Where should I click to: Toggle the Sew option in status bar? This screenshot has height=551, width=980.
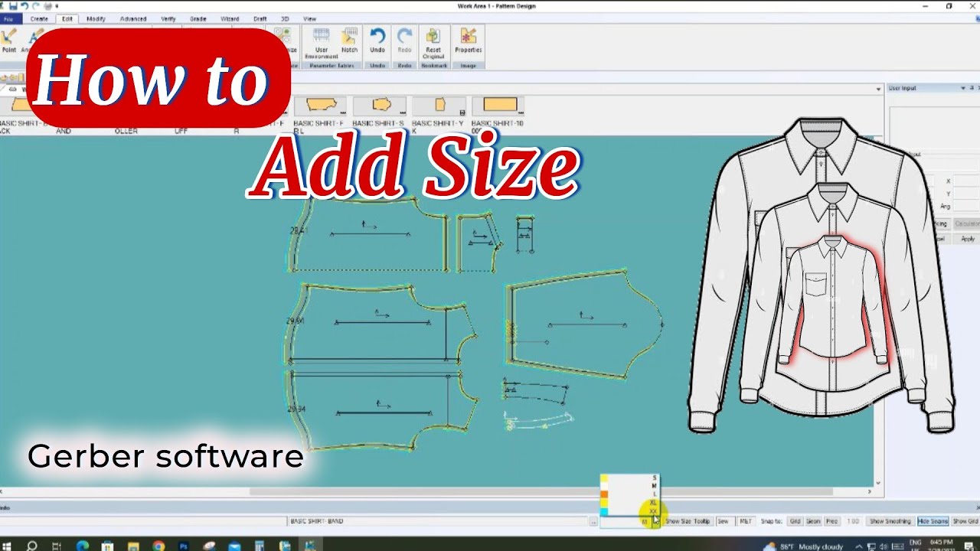(x=723, y=521)
